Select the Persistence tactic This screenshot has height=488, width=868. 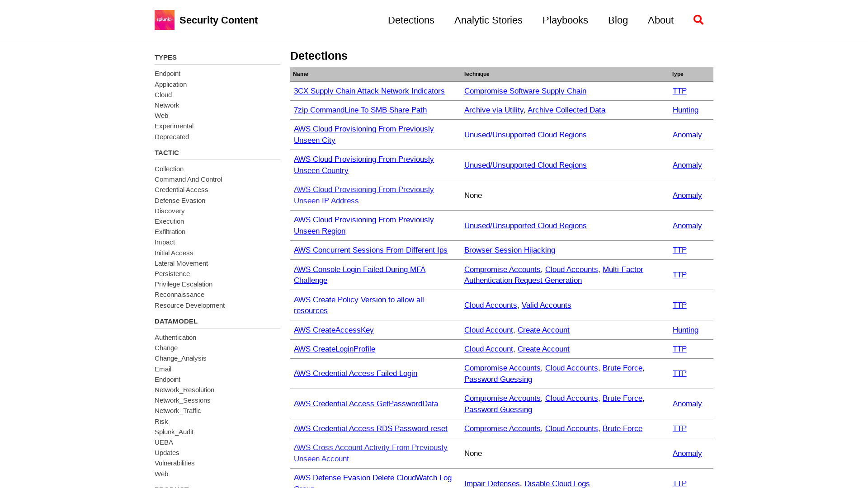(x=172, y=274)
